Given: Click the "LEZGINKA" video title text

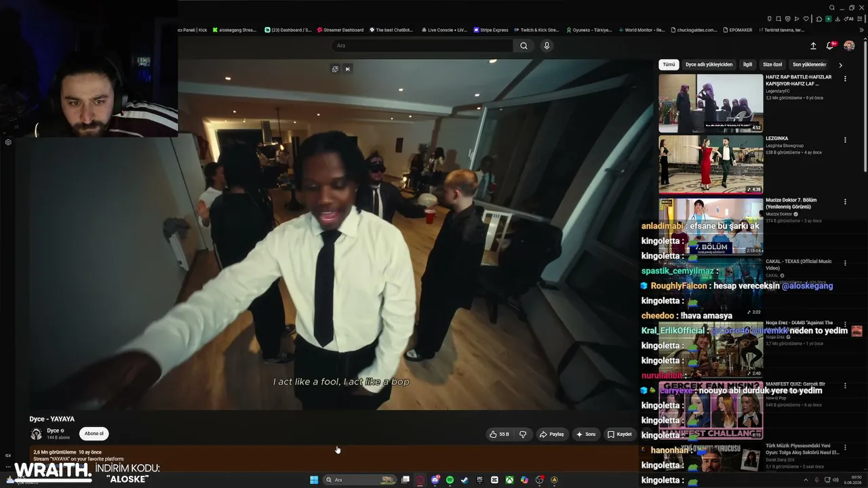Looking at the screenshot, I should click(x=777, y=138).
